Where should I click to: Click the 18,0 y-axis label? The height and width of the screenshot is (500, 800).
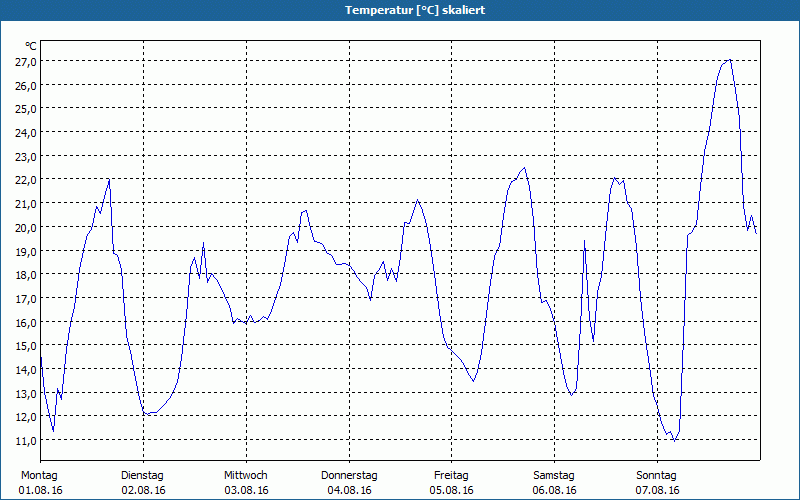[x=26, y=275]
